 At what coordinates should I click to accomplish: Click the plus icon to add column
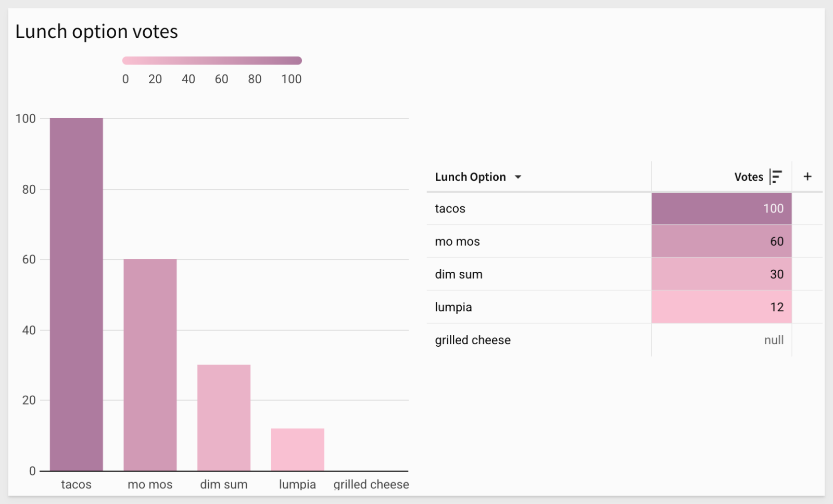pos(807,177)
